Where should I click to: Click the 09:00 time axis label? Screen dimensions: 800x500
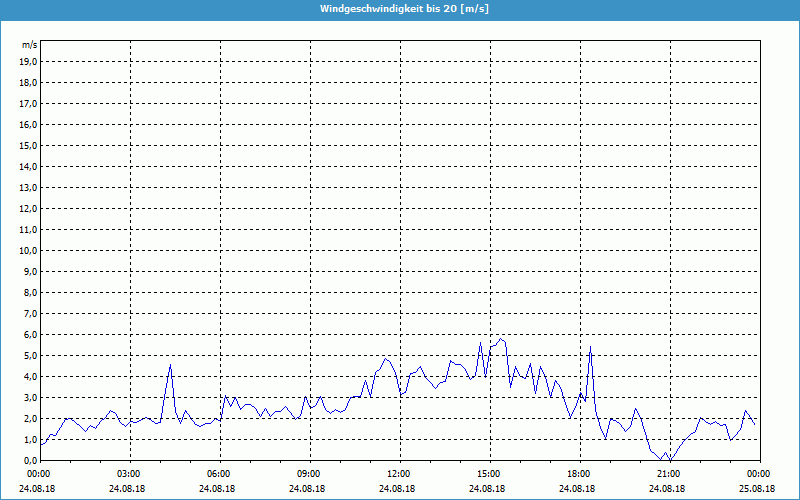coord(309,473)
